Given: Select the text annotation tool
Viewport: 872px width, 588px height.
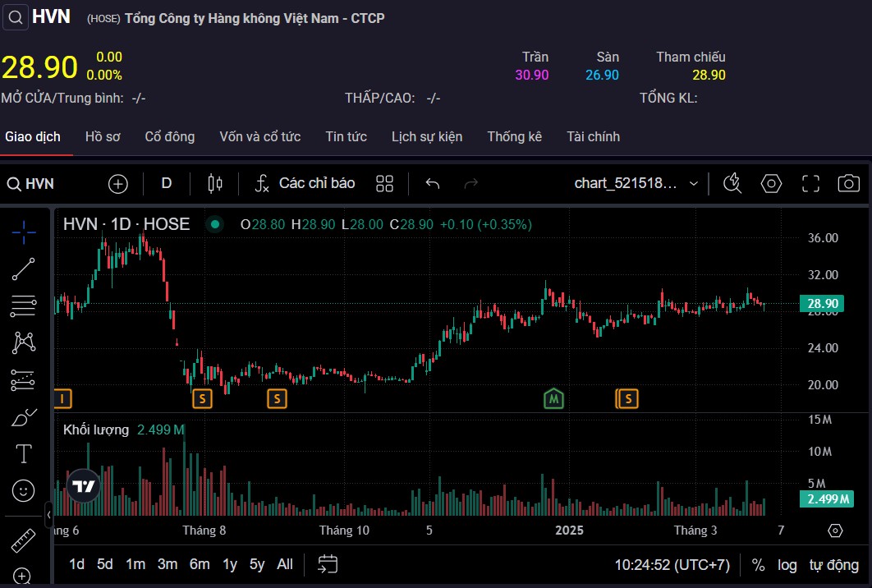Looking at the screenshot, I should (24, 453).
